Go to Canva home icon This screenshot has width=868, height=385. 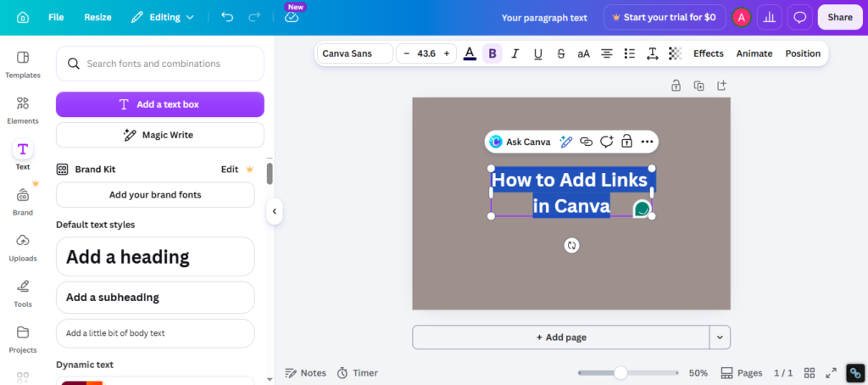(x=23, y=17)
